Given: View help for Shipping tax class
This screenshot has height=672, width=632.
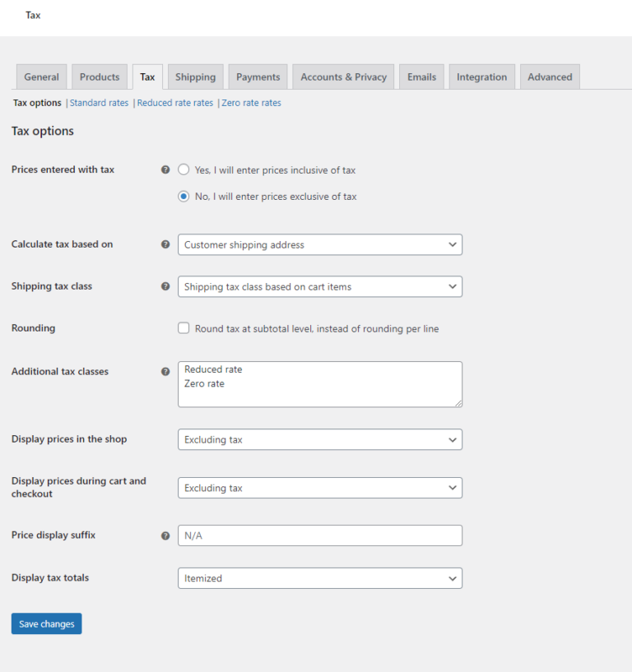Looking at the screenshot, I should coord(165,286).
